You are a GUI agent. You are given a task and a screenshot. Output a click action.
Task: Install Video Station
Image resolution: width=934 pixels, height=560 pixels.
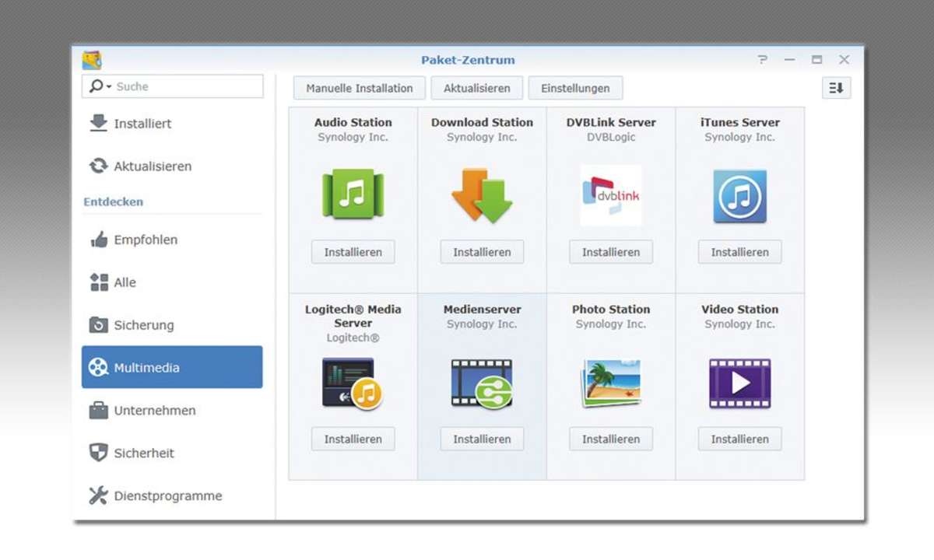point(740,439)
